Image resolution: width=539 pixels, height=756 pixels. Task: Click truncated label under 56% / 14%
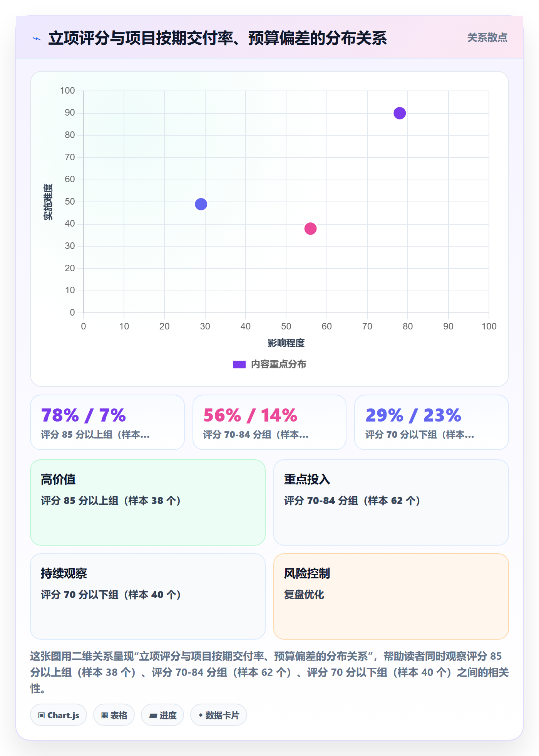pos(256,435)
